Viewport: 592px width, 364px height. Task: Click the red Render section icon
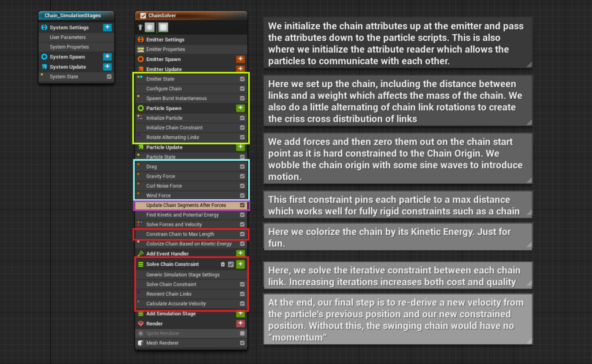(x=140, y=324)
